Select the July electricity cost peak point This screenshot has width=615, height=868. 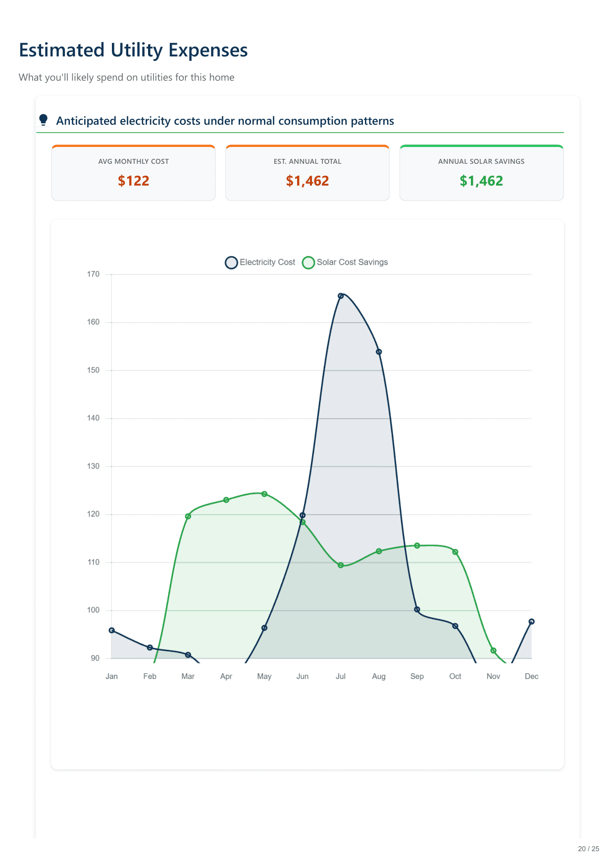coord(341,296)
